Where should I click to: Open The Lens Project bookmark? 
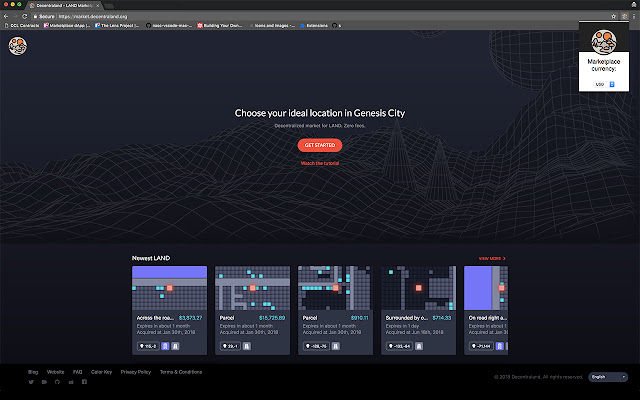117,25
